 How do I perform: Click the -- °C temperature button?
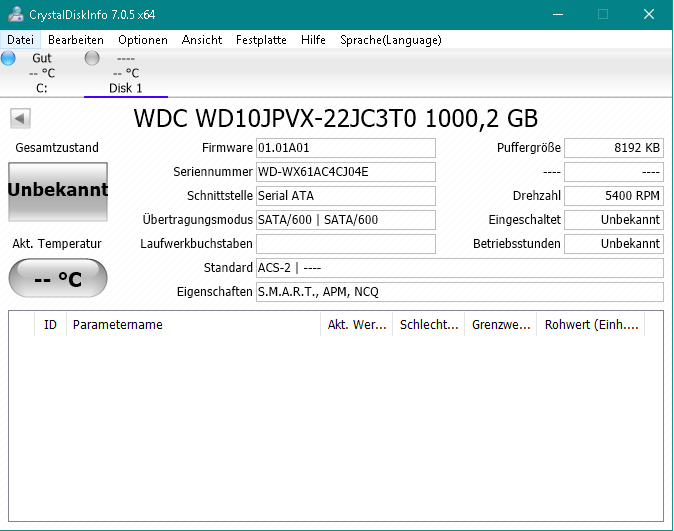coord(58,278)
